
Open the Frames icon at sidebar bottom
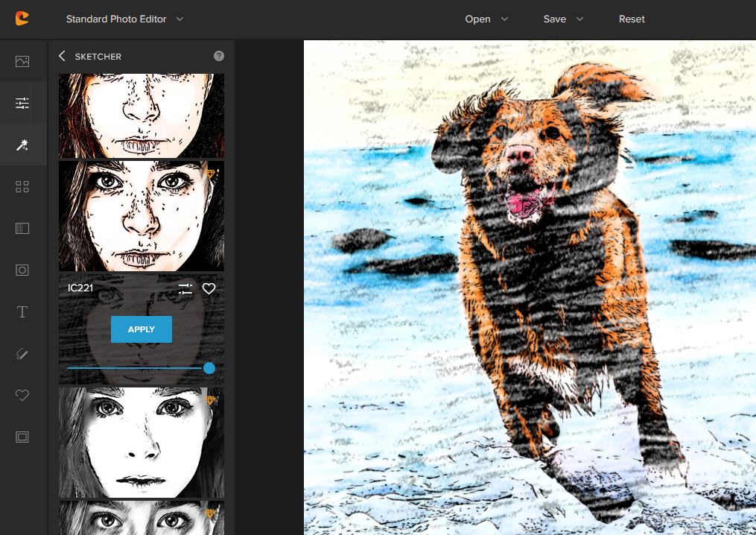pos(22,437)
